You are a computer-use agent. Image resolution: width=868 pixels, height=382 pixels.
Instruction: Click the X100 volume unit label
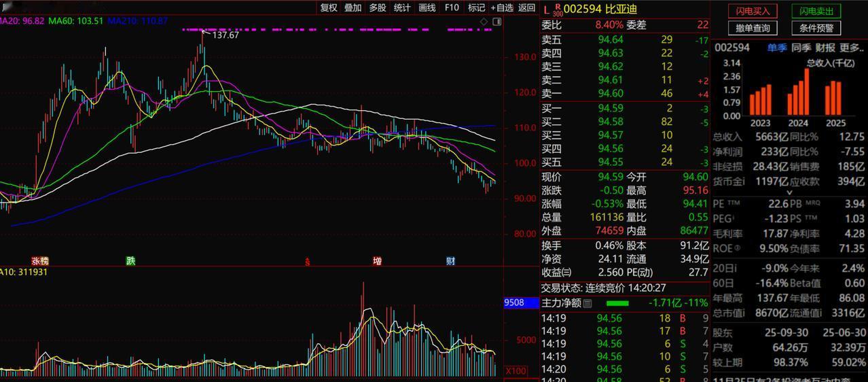click(516, 370)
